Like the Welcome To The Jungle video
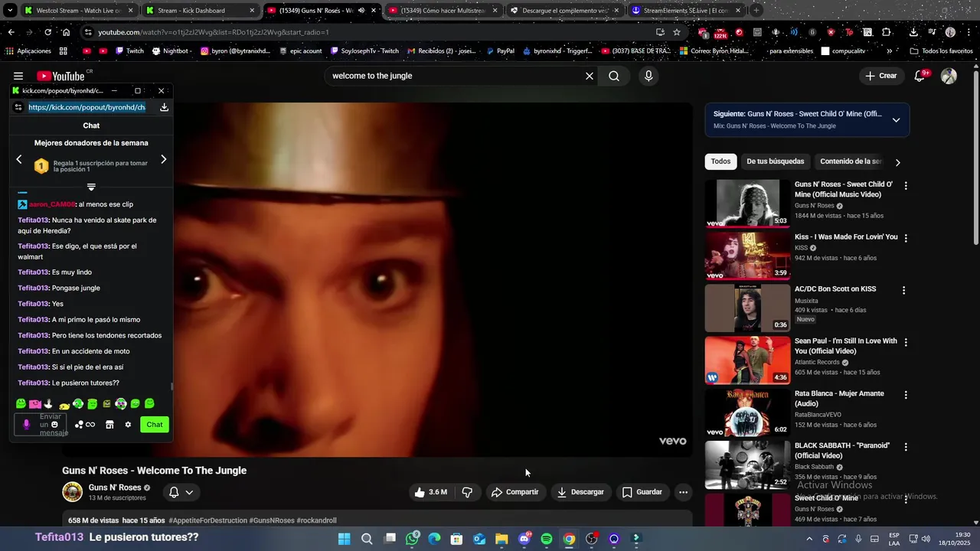980x551 pixels. (430, 492)
